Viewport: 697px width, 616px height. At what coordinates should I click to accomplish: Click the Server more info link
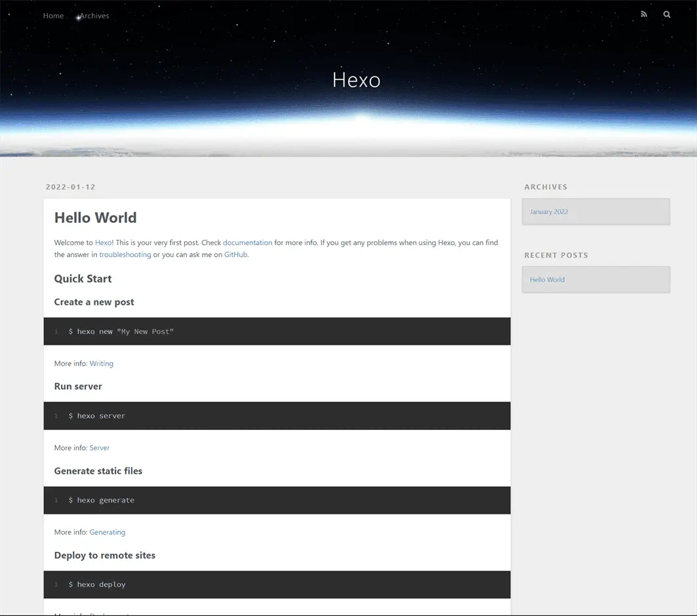click(99, 448)
